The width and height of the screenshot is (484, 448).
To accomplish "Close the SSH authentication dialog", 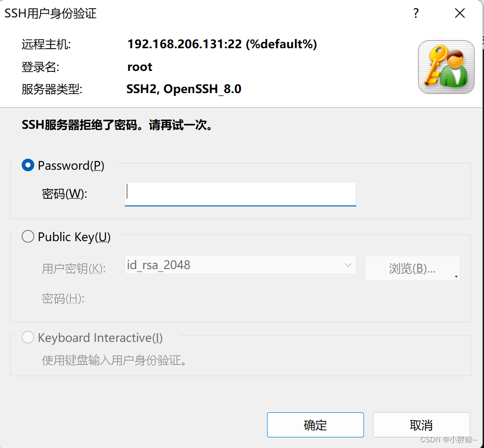I will point(459,14).
